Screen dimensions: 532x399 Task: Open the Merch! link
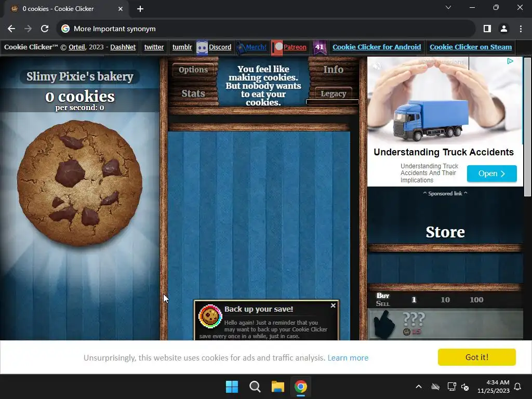click(x=256, y=47)
